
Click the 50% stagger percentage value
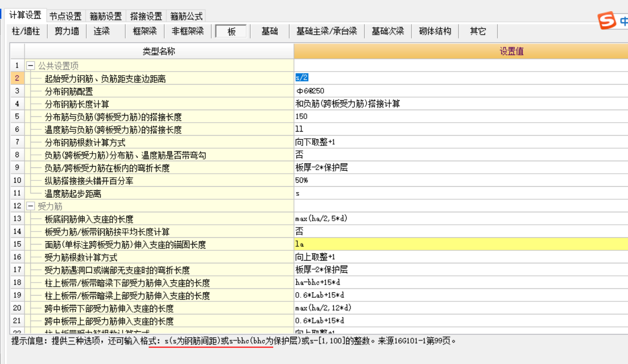click(x=461, y=180)
